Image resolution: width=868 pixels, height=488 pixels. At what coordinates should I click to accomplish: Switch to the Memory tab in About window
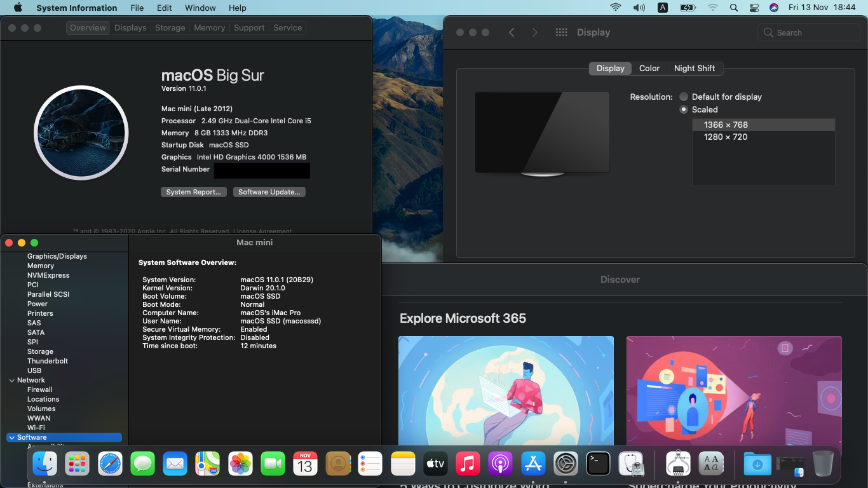coord(210,28)
